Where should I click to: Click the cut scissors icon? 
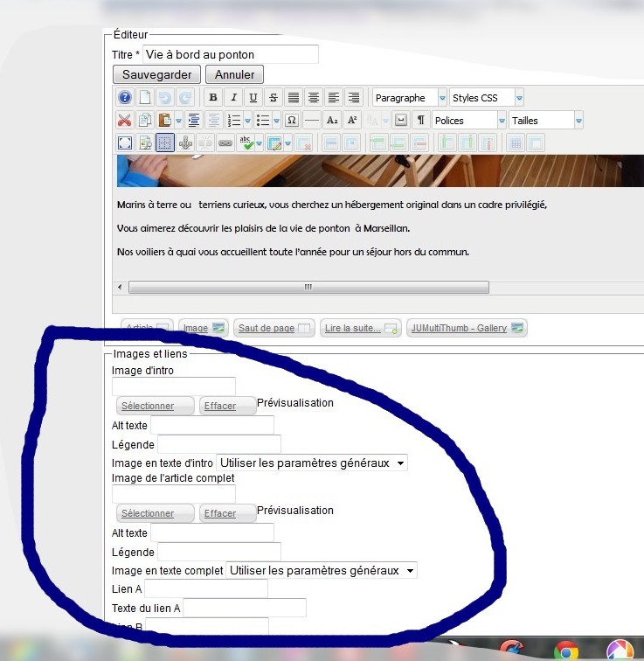pos(125,121)
